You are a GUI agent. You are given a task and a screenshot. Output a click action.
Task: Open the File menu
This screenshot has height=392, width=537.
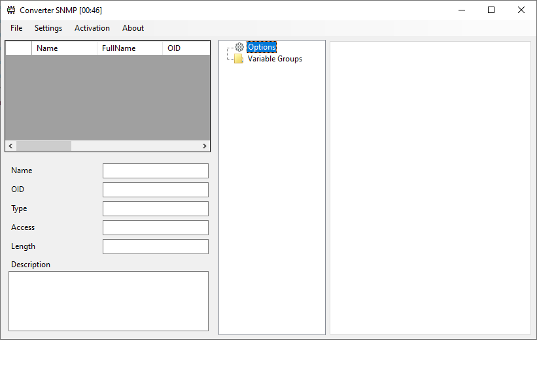coord(16,28)
